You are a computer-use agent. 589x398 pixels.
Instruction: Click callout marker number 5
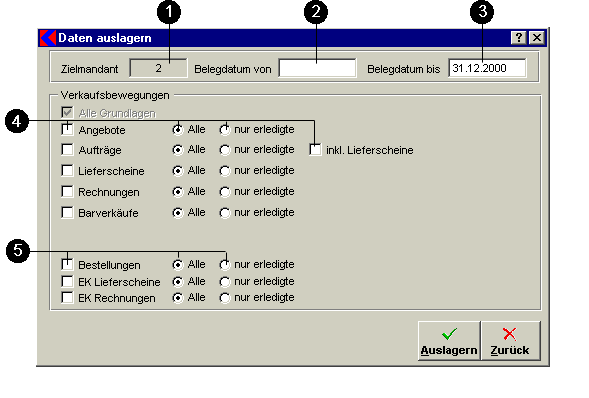coord(18,251)
